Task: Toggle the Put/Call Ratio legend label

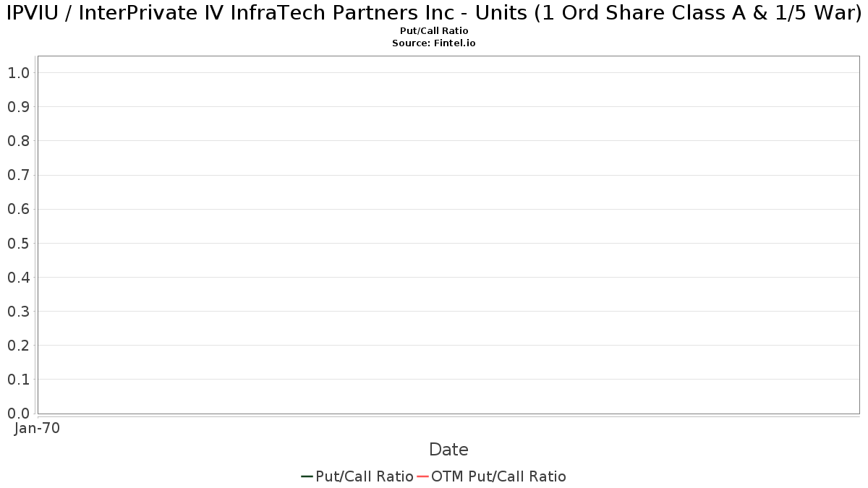Action: click(365, 476)
